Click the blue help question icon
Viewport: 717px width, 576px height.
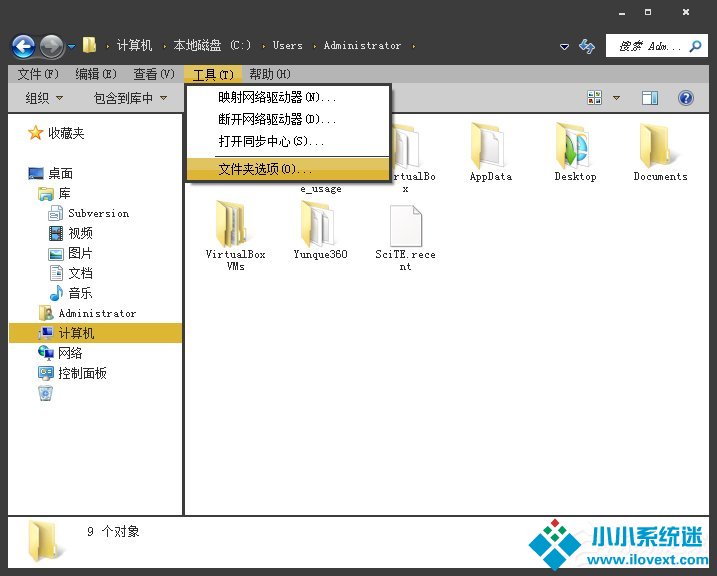686,98
